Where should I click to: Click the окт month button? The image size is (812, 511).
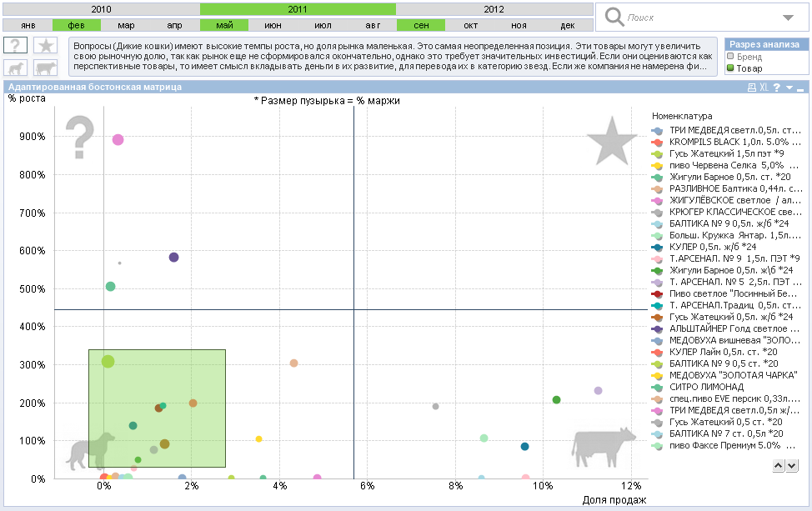pos(470,26)
